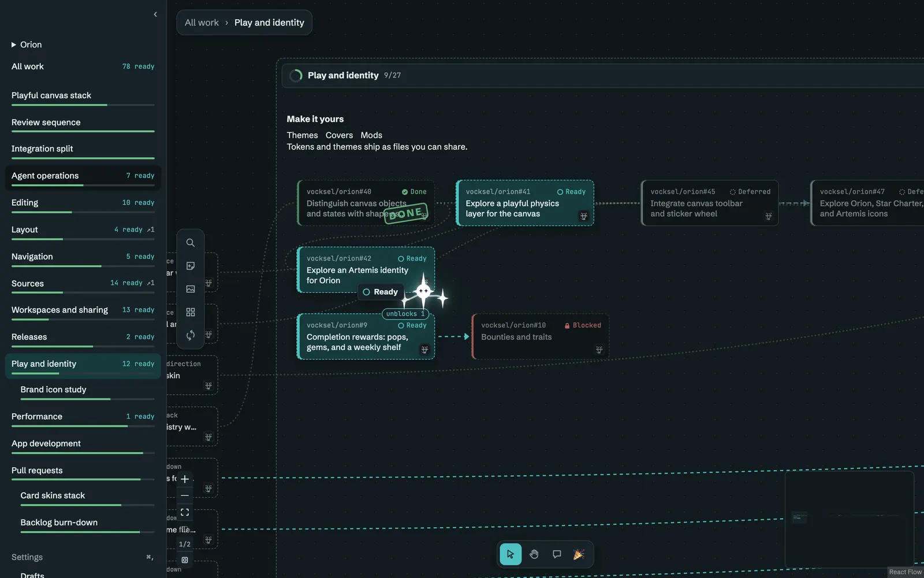This screenshot has width=924, height=578.
Task: Click the mascot icon on Bounties and traits card
Action: pyautogui.click(x=599, y=350)
